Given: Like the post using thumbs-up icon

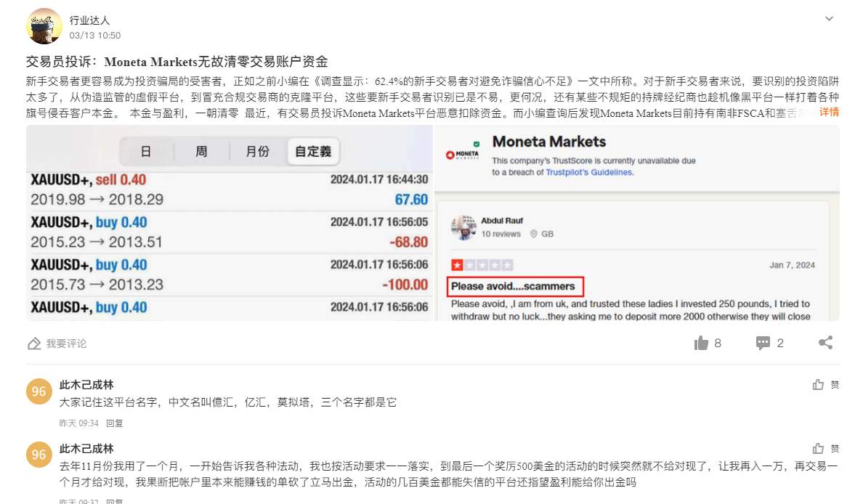Looking at the screenshot, I should click(701, 343).
